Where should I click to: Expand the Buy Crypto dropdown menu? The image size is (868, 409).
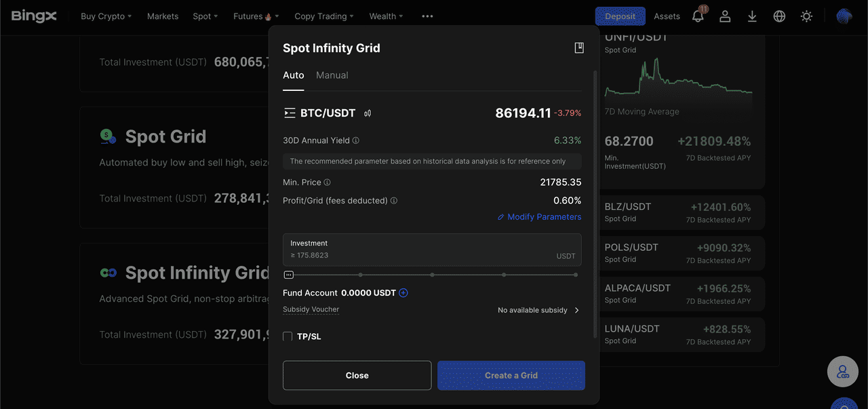point(106,16)
